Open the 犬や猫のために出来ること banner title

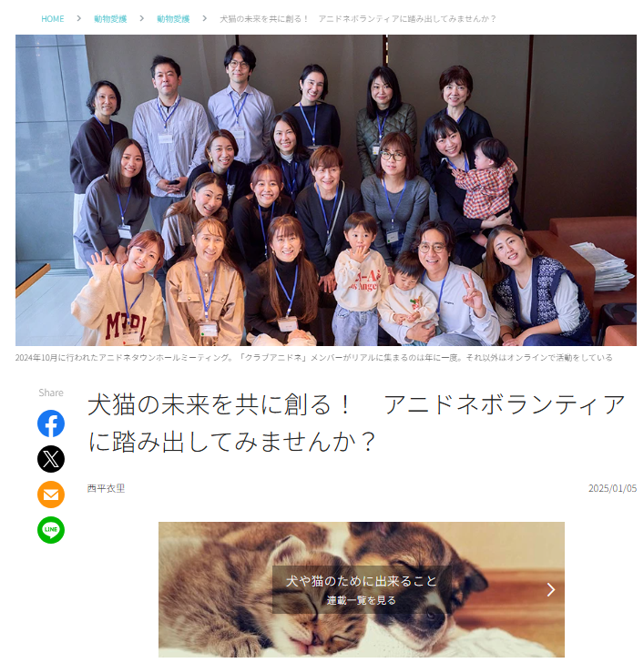361,581
